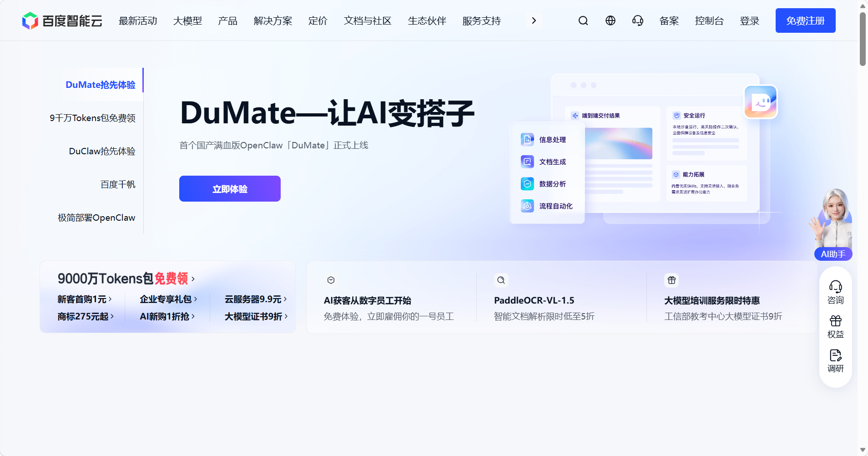Select the 极简部署OpenClaw banner tab

tap(96, 218)
